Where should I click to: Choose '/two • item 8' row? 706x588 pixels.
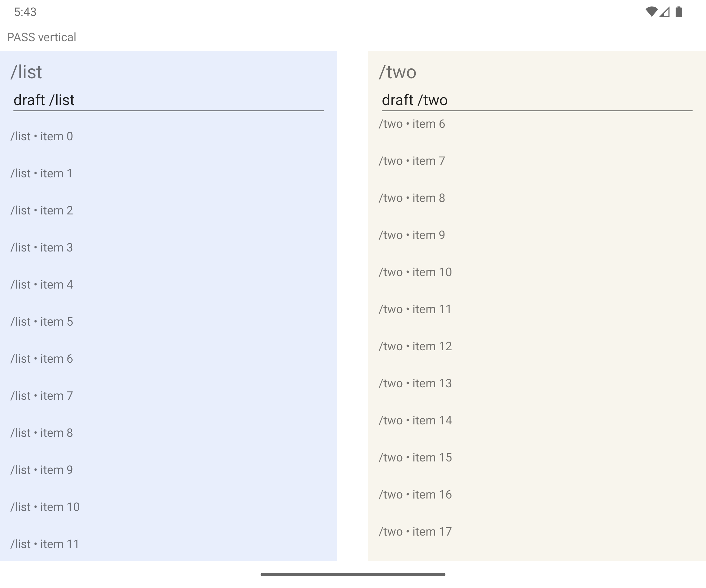pyautogui.click(x=537, y=198)
